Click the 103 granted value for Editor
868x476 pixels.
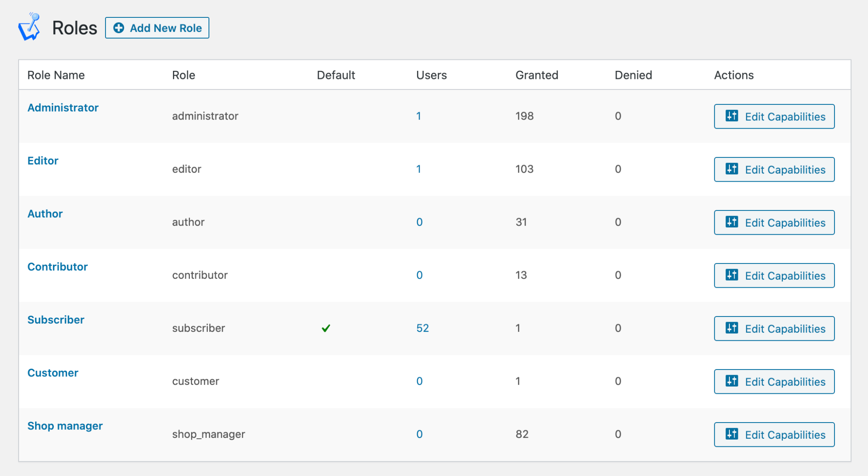(524, 169)
